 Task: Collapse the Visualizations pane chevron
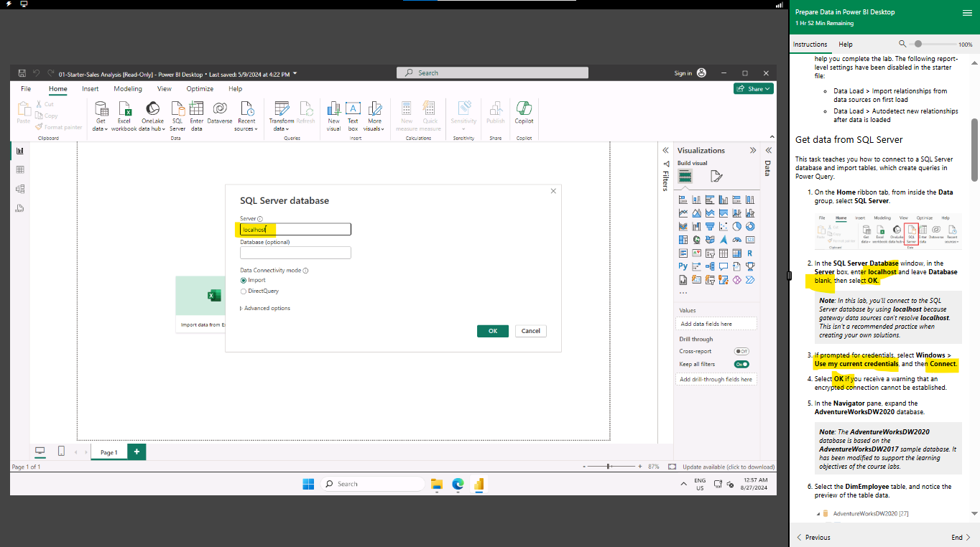pos(753,151)
